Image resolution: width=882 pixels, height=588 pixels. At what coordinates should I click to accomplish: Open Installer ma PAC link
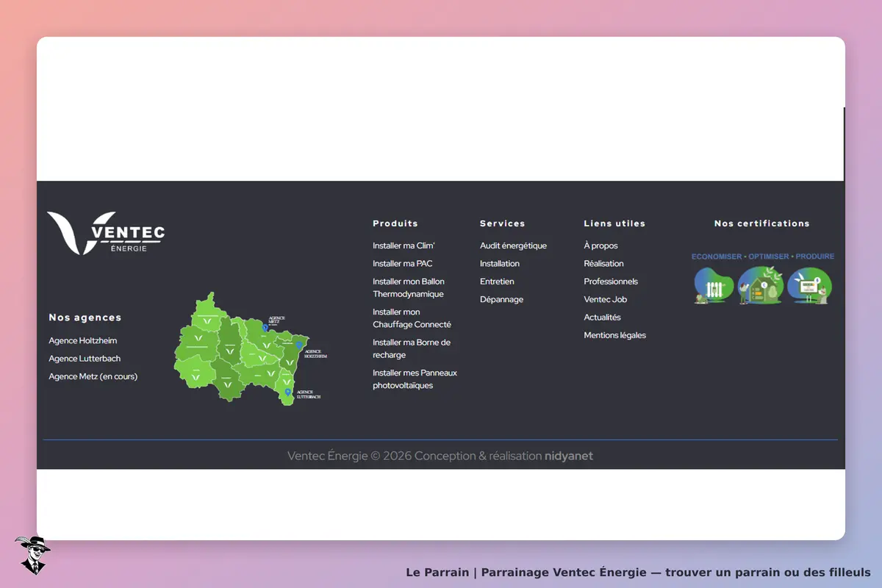403,263
